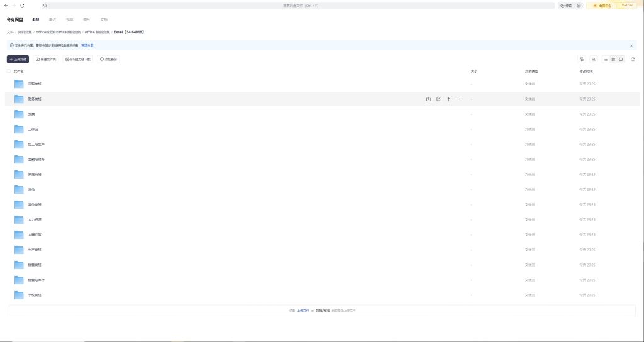Open the 会员中心 member center
Viewport: 644px width, 342px height.
coord(603,5)
